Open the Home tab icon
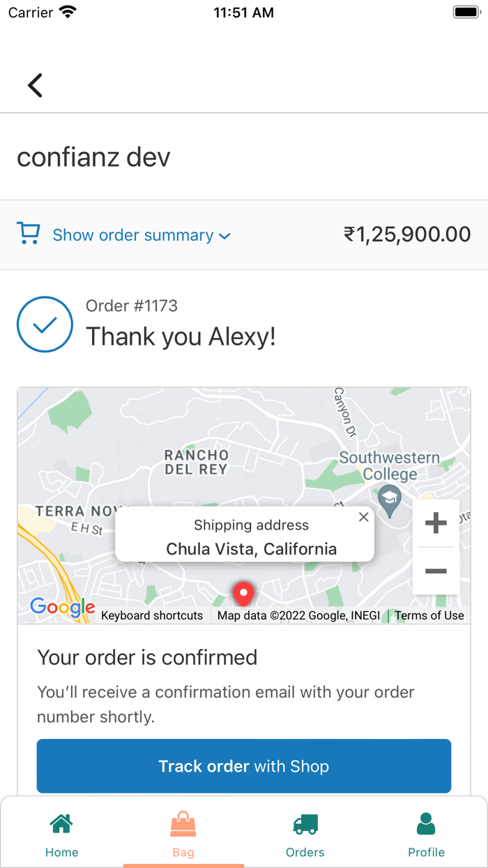The image size is (488, 868). [x=61, y=824]
